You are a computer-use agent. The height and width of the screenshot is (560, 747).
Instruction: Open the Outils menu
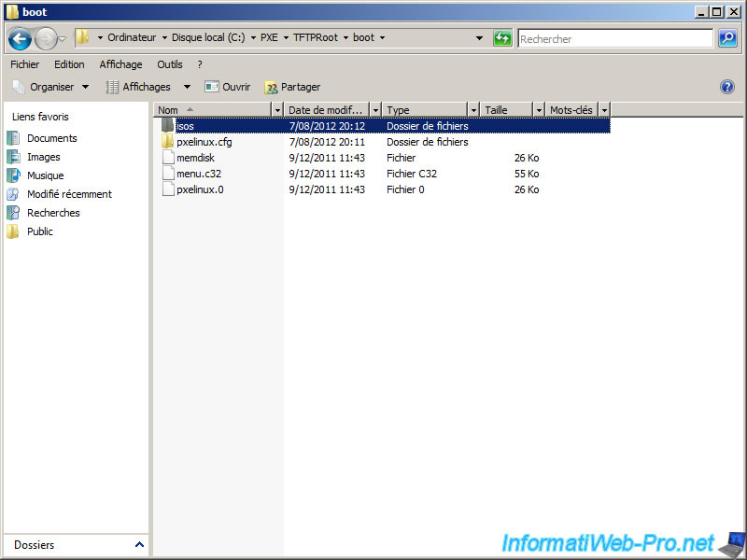(x=169, y=64)
